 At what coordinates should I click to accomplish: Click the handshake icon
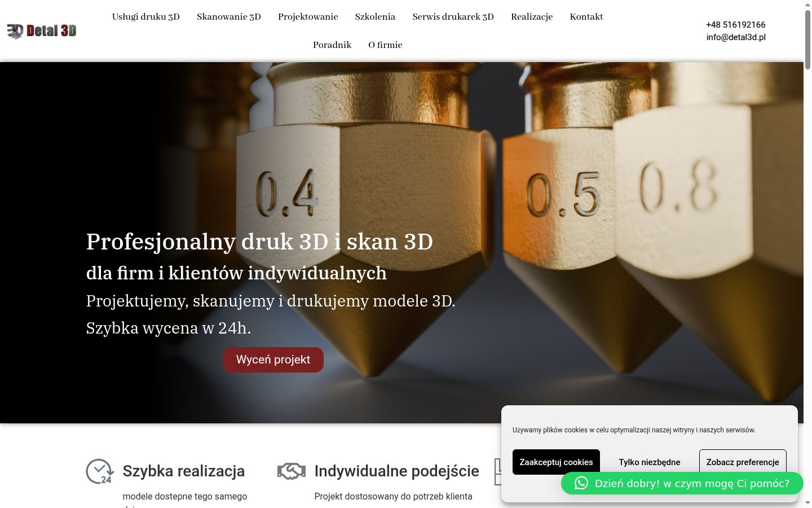[292, 471]
